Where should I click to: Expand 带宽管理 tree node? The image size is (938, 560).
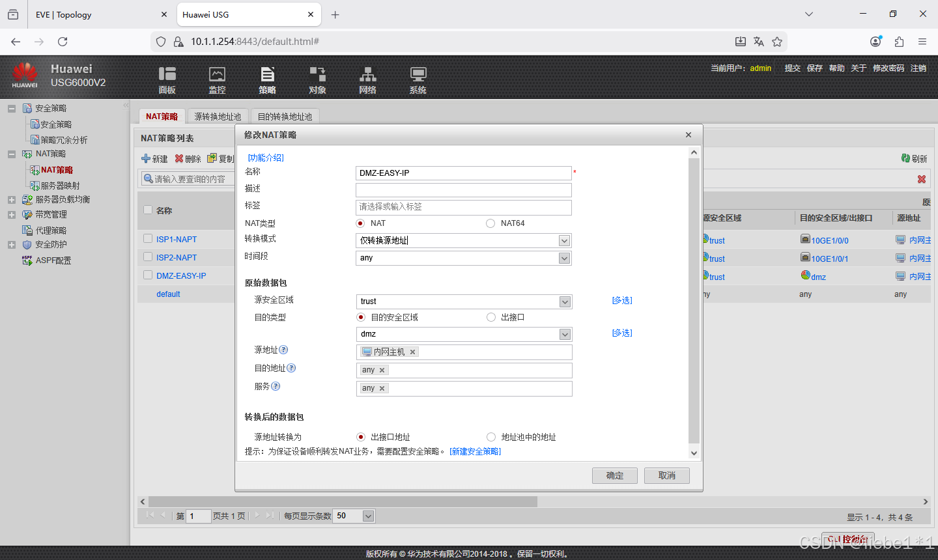click(x=12, y=215)
